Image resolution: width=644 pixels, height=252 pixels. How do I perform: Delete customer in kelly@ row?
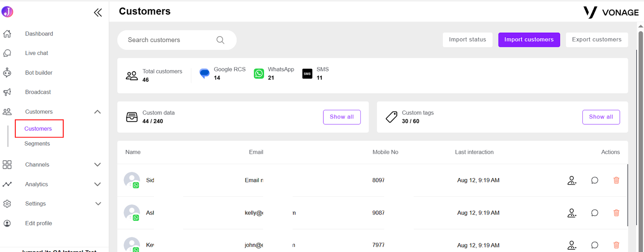[616, 213]
